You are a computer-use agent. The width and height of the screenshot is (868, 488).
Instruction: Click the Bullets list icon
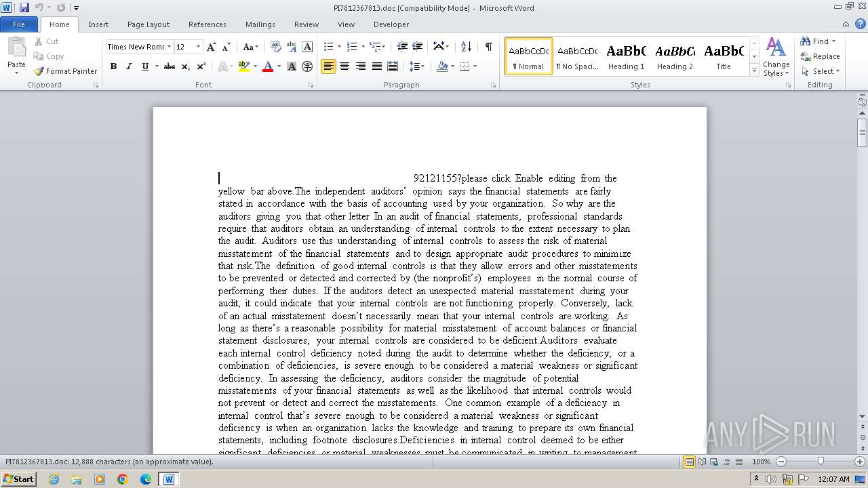tap(329, 47)
